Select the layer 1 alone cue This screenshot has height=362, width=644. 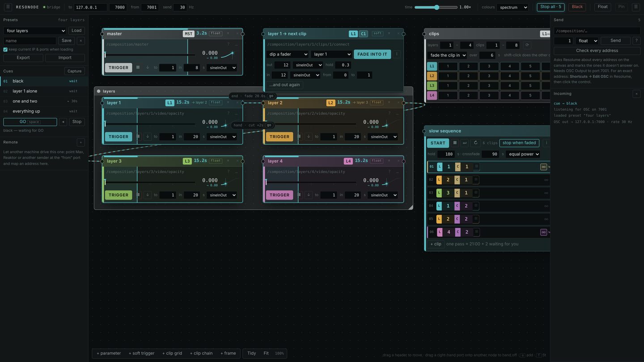(x=44, y=91)
